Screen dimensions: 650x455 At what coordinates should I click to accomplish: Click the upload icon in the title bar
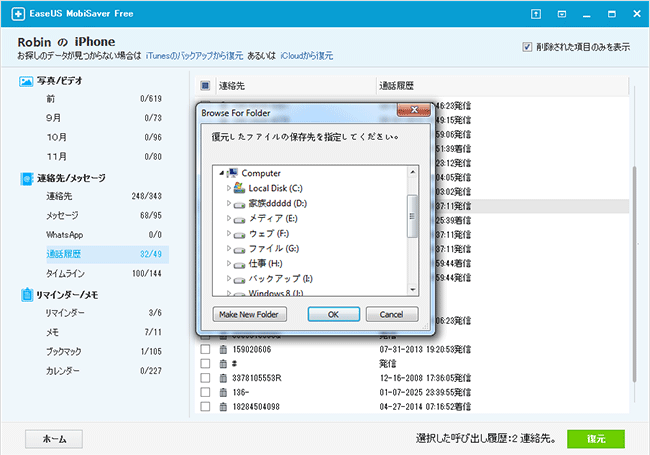click(536, 14)
